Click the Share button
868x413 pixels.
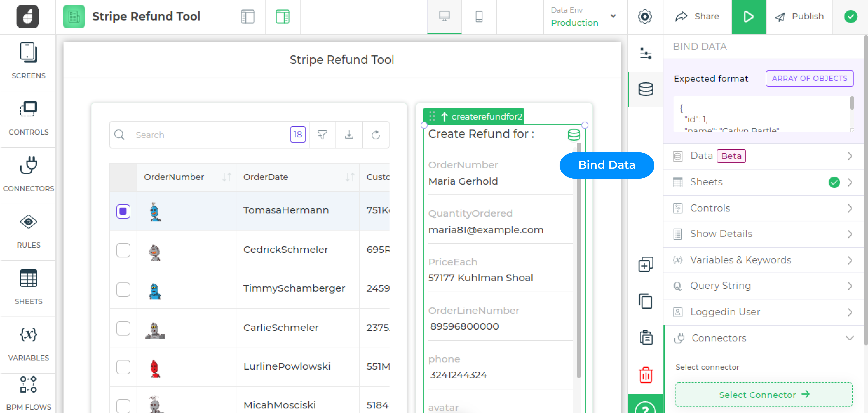[697, 17]
